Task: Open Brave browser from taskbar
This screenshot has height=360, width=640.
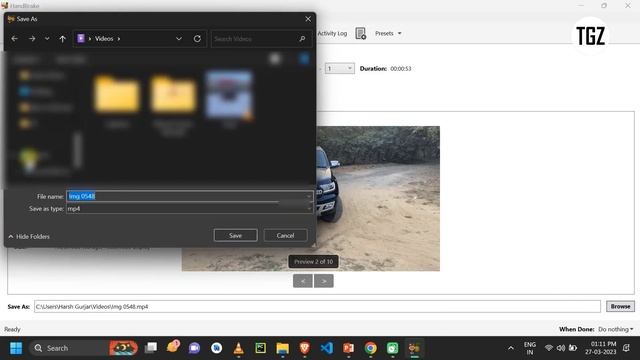Action: (304, 348)
